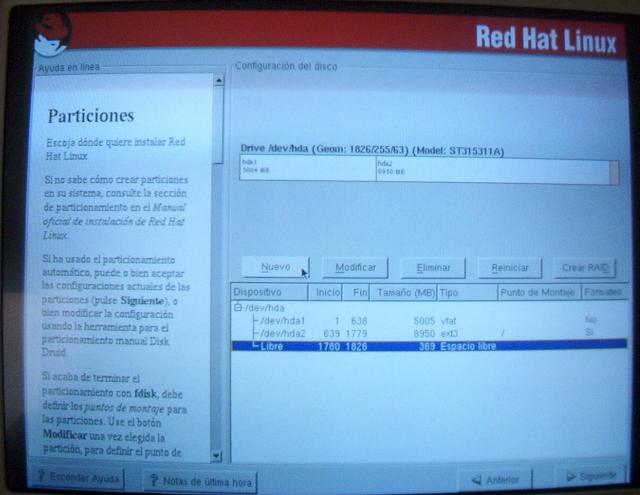Click the Red Hat logo icon

(x=52, y=35)
